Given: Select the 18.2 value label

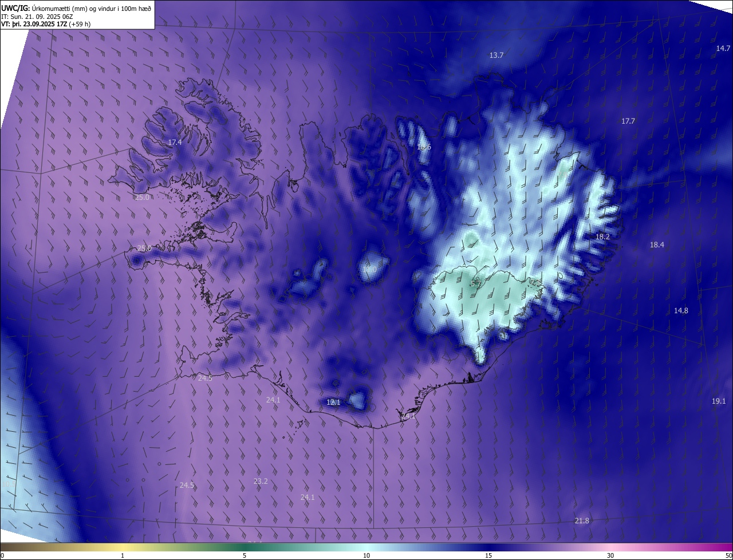Looking at the screenshot, I should 602,236.
